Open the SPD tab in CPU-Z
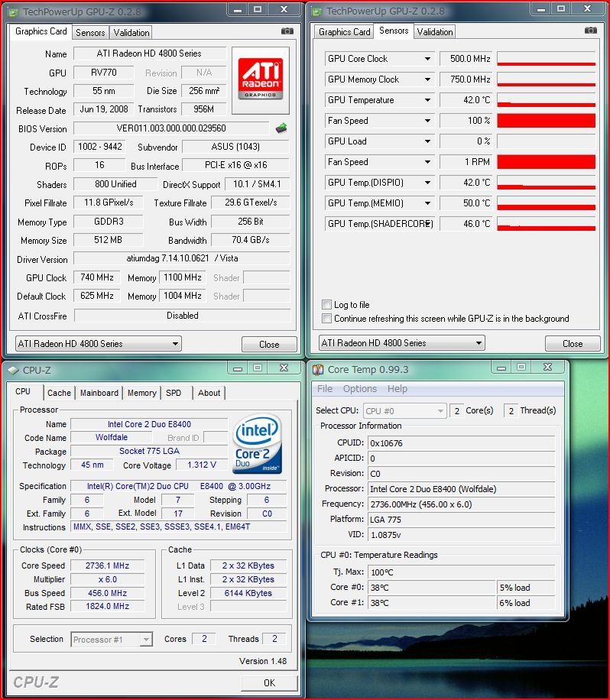Viewport: 610px width, 700px height. click(174, 393)
